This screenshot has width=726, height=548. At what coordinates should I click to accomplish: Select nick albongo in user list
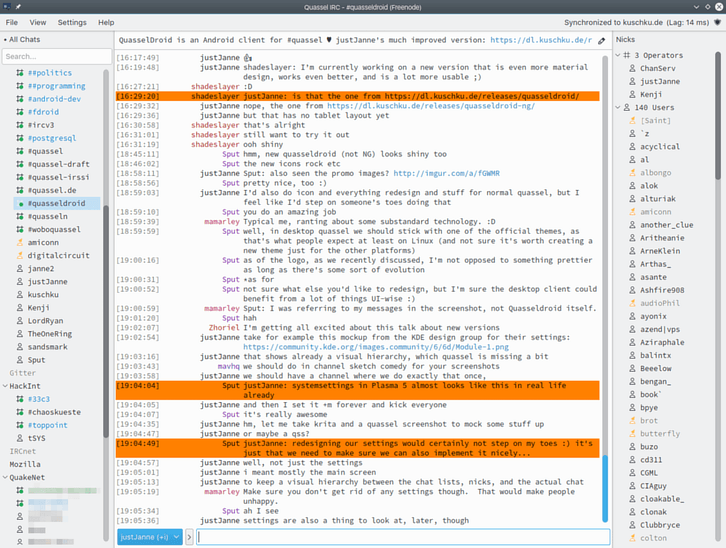[x=655, y=173]
